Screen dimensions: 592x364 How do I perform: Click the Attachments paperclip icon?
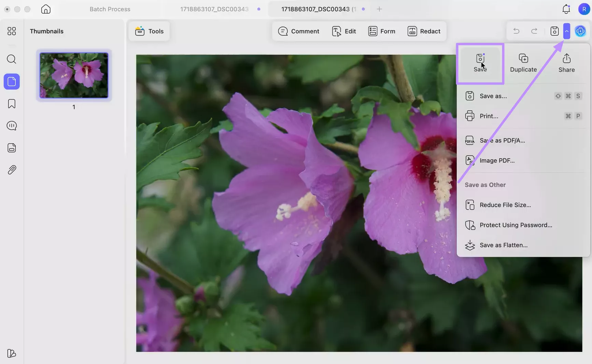[11, 170]
